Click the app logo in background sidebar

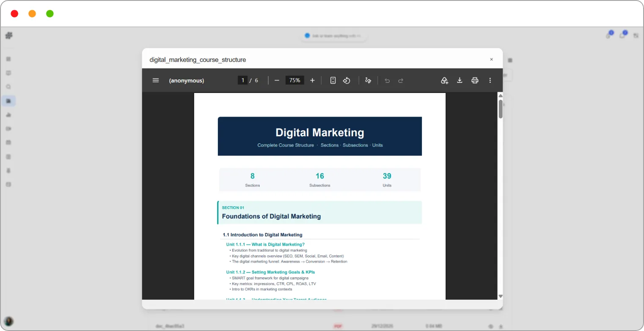(x=9, y=36)
